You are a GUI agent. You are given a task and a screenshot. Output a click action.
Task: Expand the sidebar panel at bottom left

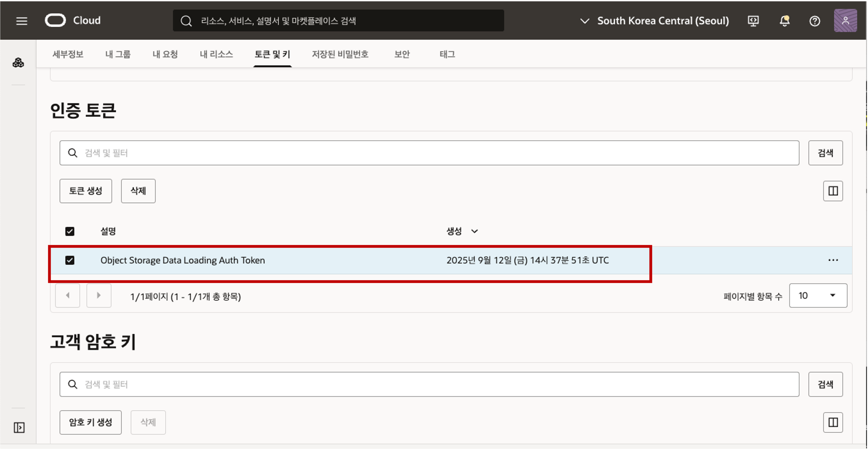19,427
